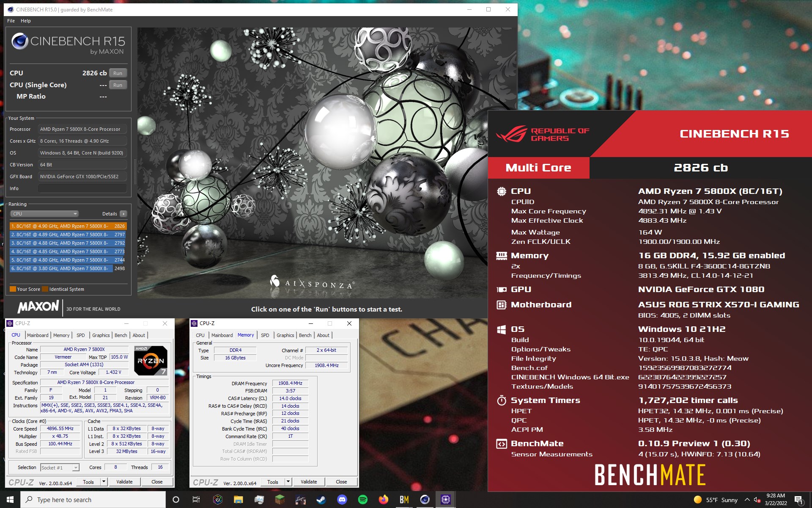Screen dimensions: 812x508
Task: Click the Cinebench R15 sphere logo
Action: point(20,41)
